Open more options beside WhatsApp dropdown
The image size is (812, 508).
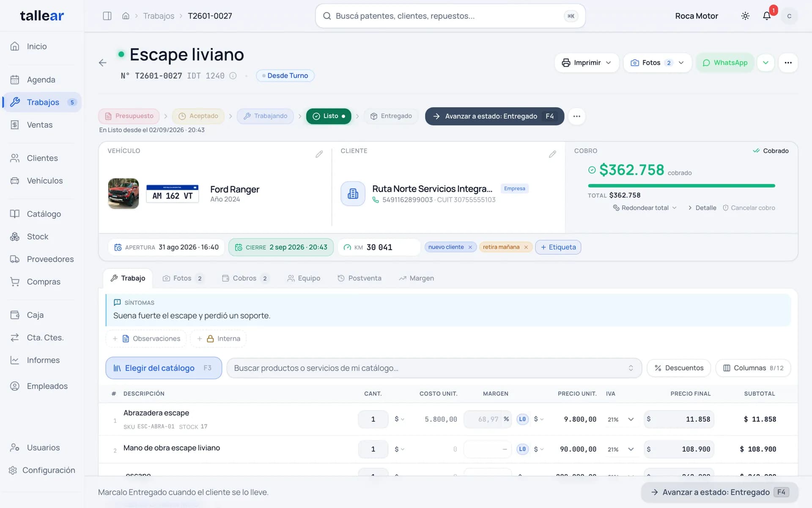pyautogui.click(x=788, y=63)
